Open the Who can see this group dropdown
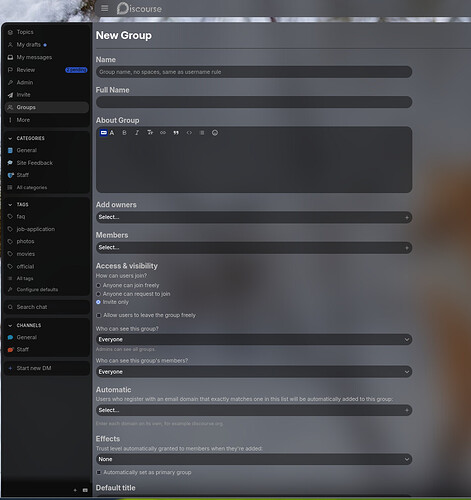 pos(254,339)
